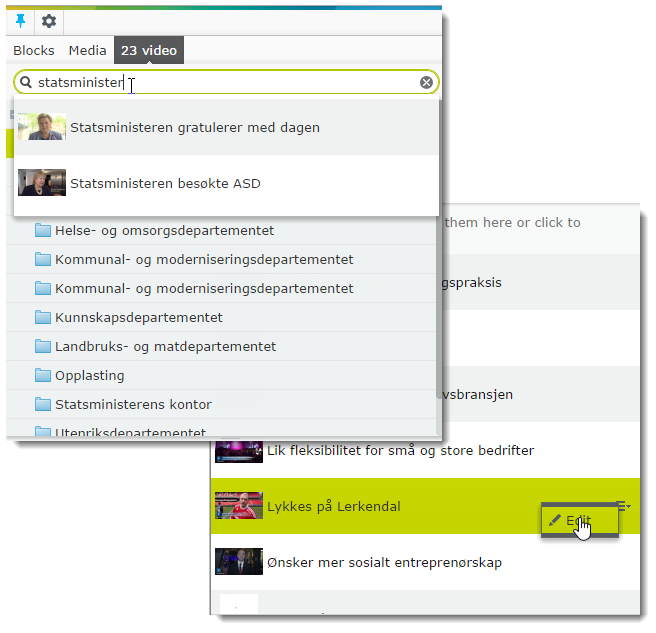Viewport: 656px width, 633px height.
Task: Select the 23 video tab
Action: (149, 50)
